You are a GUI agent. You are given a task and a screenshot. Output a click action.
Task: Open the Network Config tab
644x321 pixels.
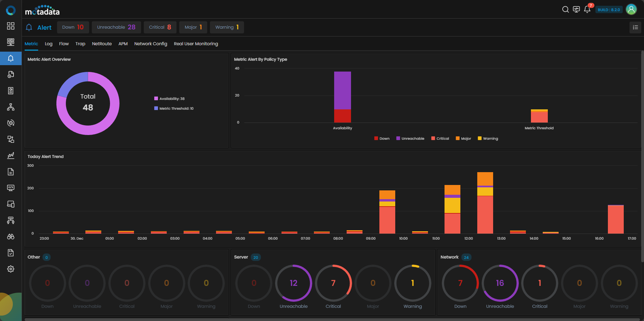pos(151,44)
